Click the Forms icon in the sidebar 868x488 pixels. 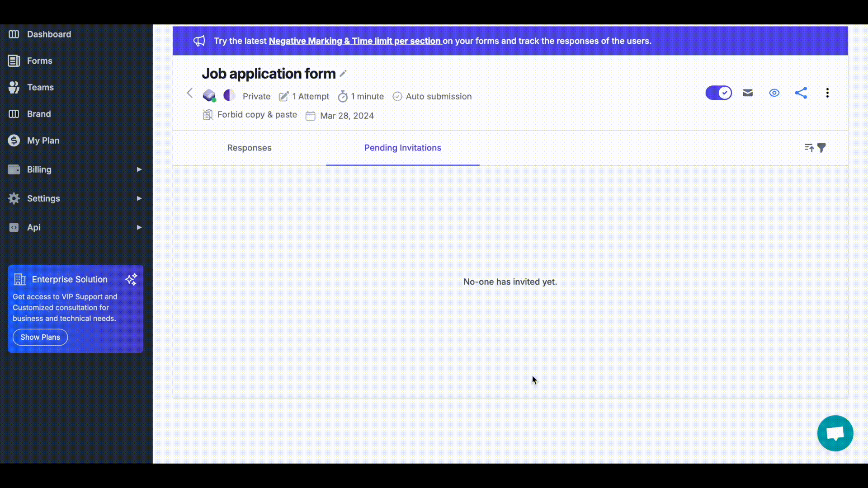click(14, 61)
